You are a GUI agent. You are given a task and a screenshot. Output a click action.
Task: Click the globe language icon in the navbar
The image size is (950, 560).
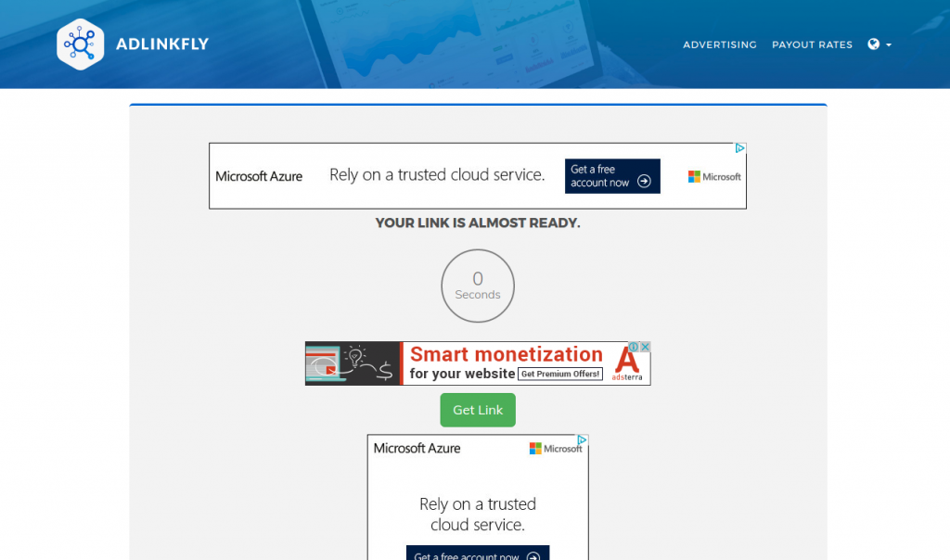(x=873, y=45)
